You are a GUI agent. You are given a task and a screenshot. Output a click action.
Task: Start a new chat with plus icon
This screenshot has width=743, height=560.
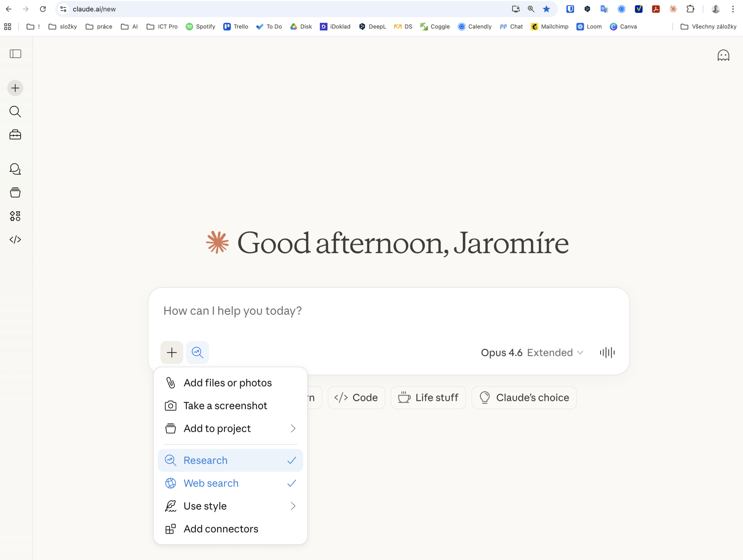(x=15, y=88)
